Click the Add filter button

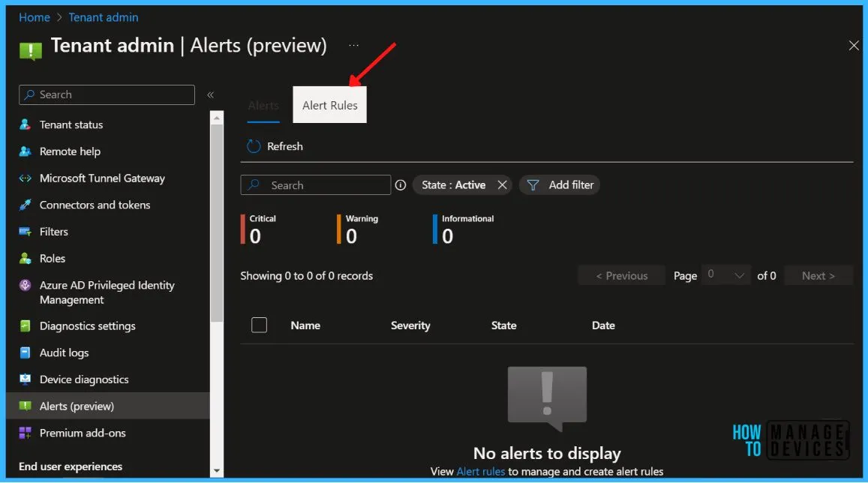coord(560,184)
